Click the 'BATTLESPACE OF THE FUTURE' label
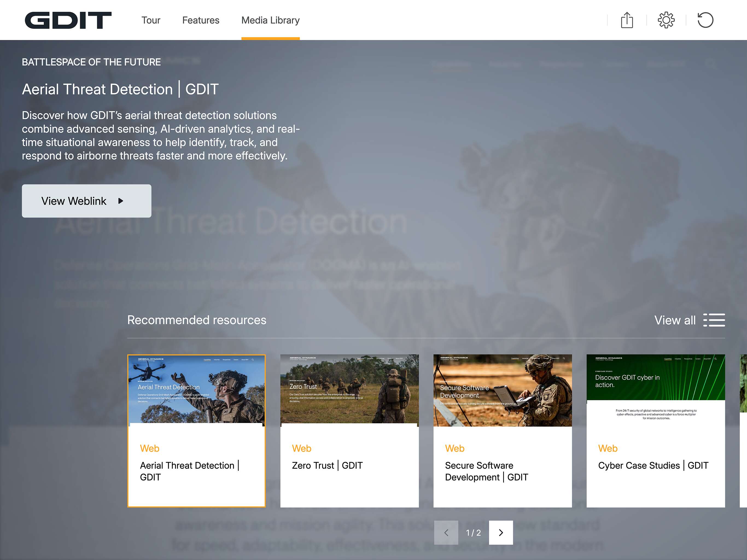Screen dimensions: 747x560 click(91, 62)
